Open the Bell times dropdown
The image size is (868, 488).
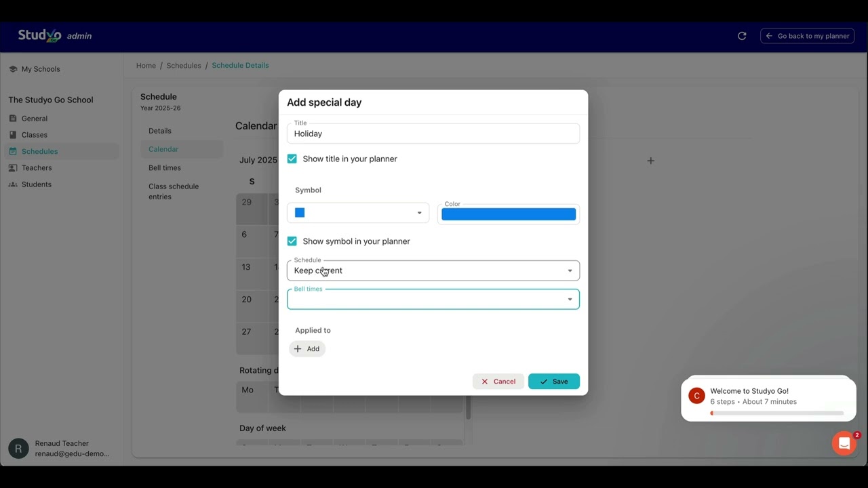[433, 300]
